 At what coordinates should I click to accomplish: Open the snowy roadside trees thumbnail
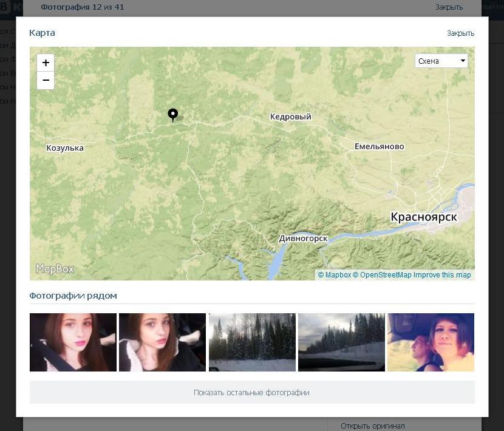tap(341, 342)
